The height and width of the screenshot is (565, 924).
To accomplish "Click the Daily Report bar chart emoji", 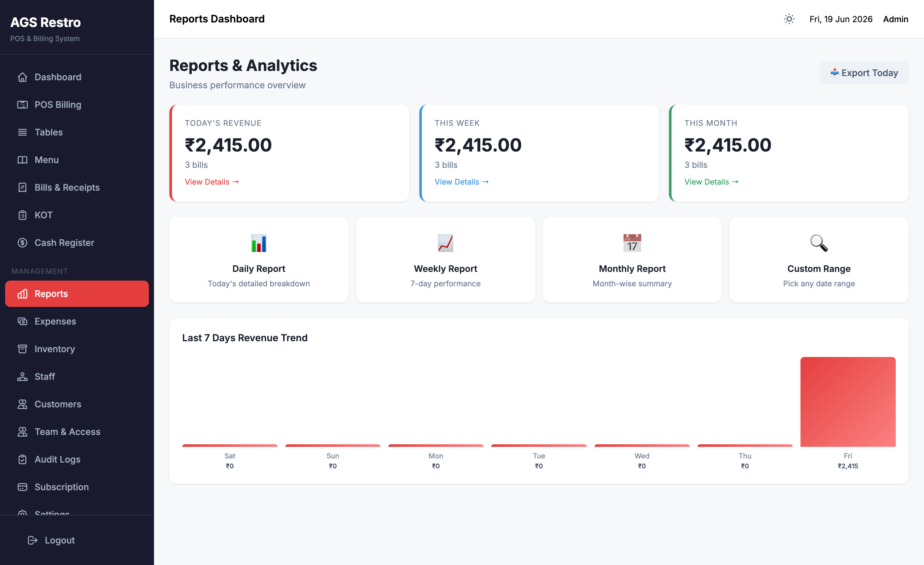I will 259,243.
